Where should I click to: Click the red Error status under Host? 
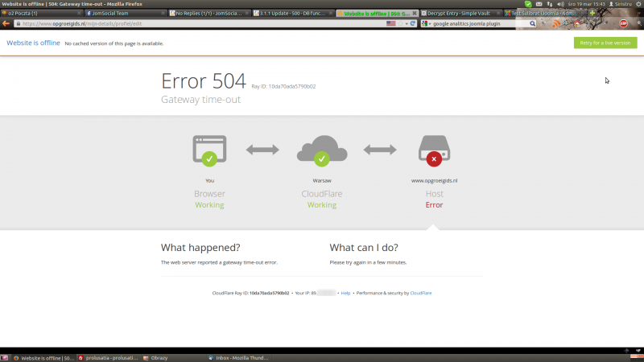click(434, 205)
